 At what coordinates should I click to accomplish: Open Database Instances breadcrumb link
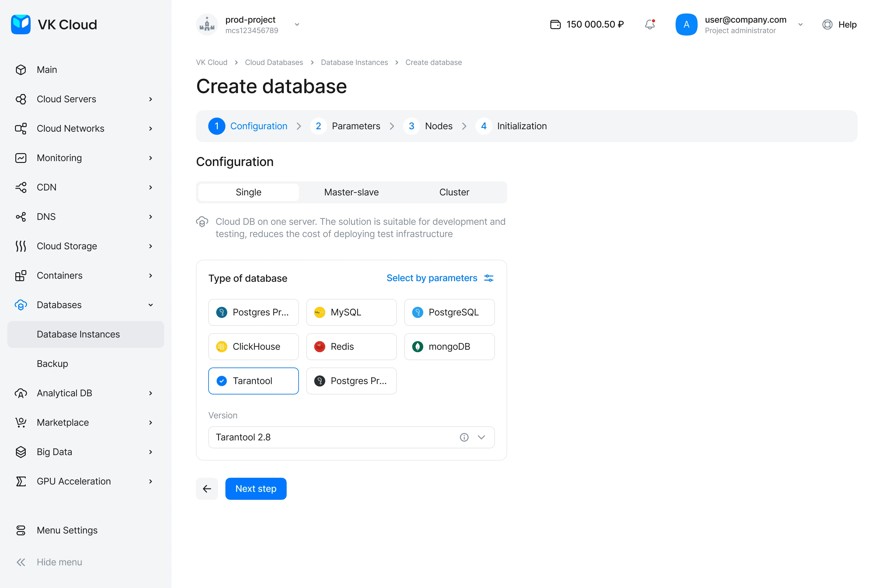(x=354, y=62)
